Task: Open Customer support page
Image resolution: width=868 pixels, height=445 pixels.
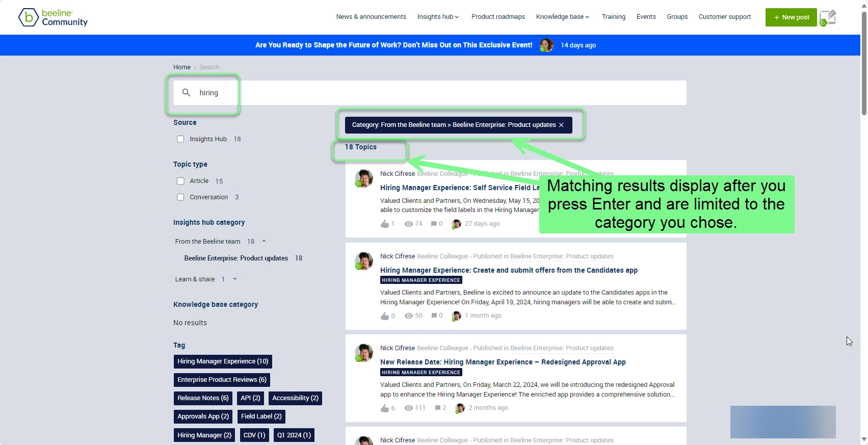Action: [x=724, y=17]
